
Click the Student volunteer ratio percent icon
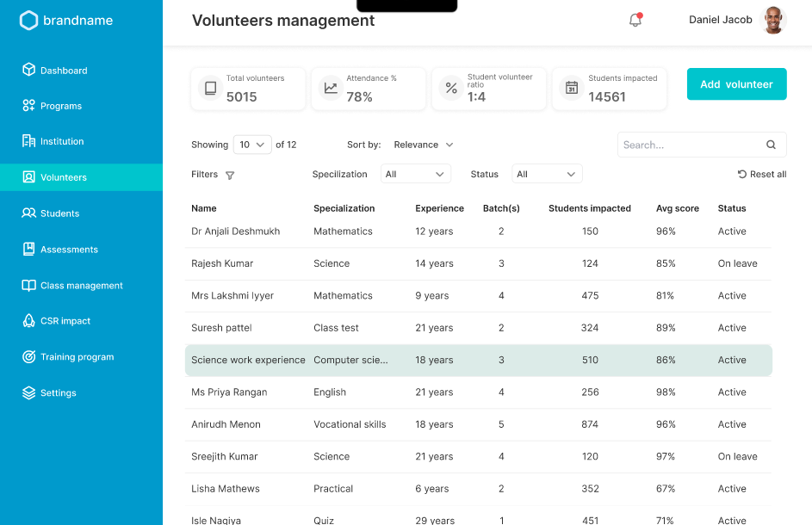tap(451, 88)
